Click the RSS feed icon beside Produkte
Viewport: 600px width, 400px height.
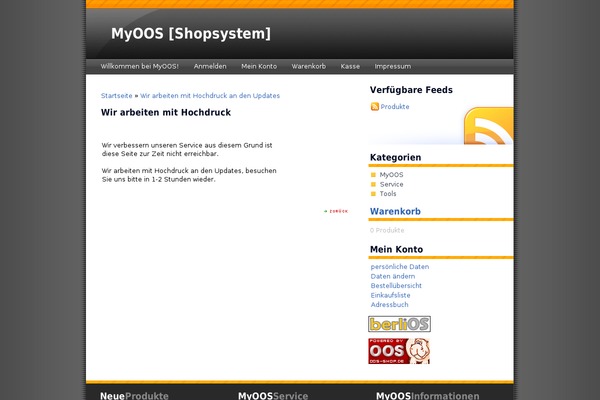pos(375,106)
